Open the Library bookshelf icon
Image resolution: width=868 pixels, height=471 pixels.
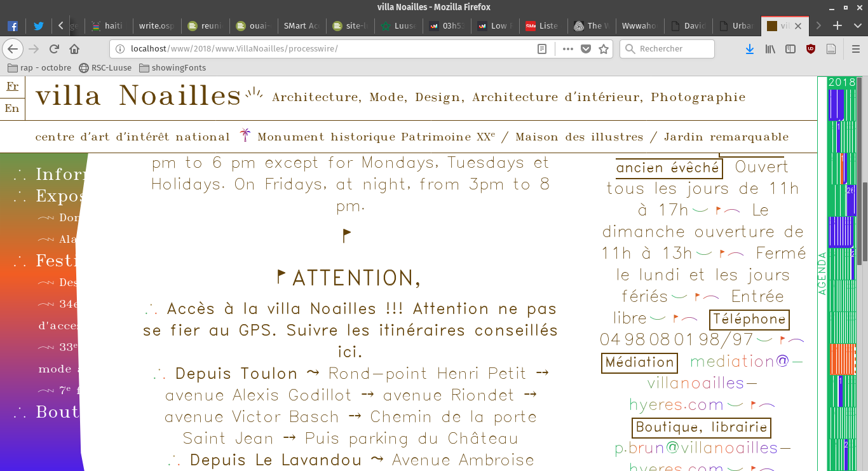[770, 49]
